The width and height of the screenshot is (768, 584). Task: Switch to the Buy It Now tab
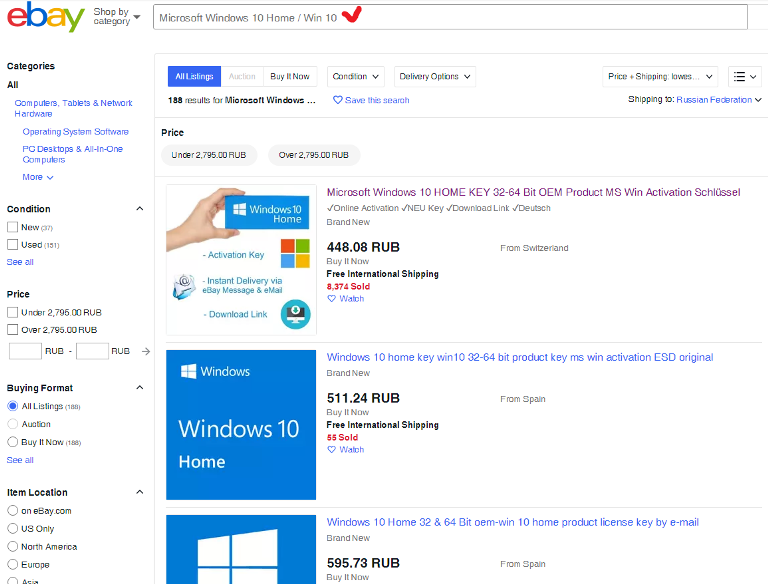point(290,76)
